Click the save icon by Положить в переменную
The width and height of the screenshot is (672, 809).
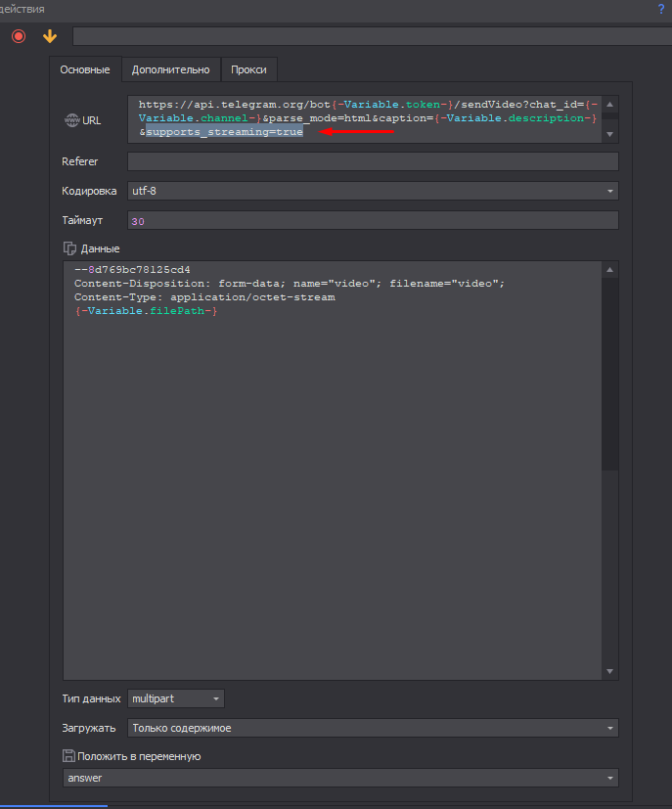pyautogui.click(x=68, y=756)
